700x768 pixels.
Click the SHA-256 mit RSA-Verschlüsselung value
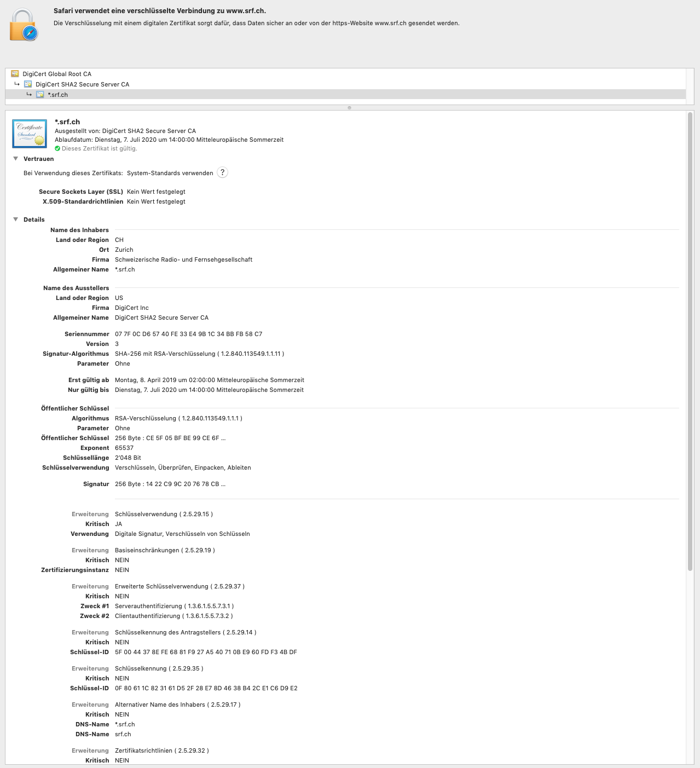(199, 354)
